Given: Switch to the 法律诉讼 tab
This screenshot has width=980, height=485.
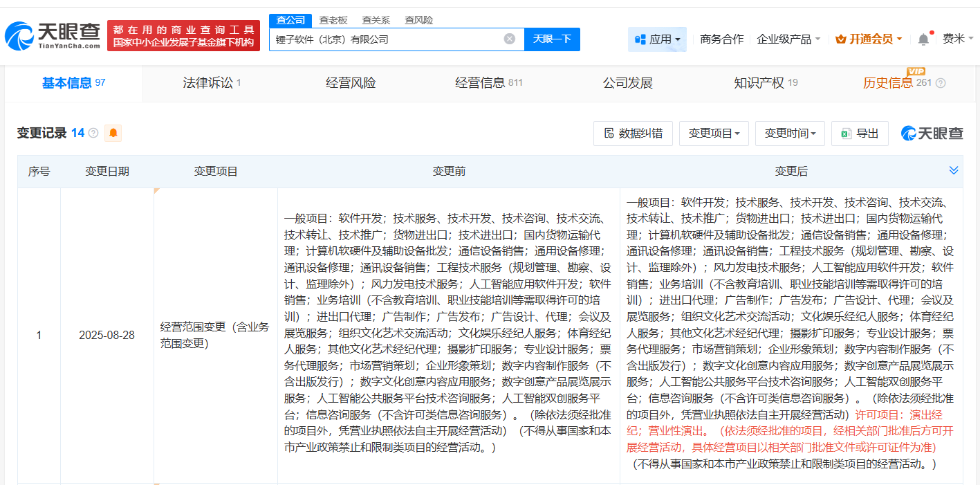Looking at the screenshot, I should coord(207,82).
